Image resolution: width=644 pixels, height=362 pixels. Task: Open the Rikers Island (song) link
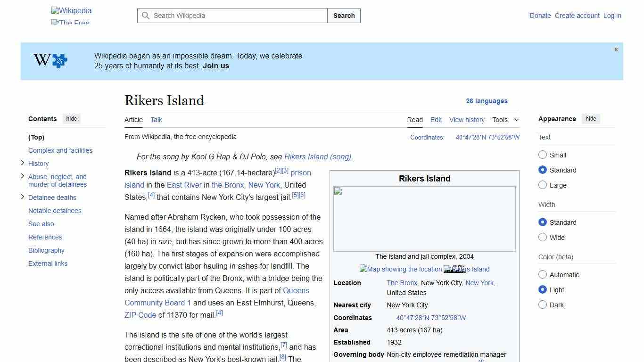click(x=318, y=156)
